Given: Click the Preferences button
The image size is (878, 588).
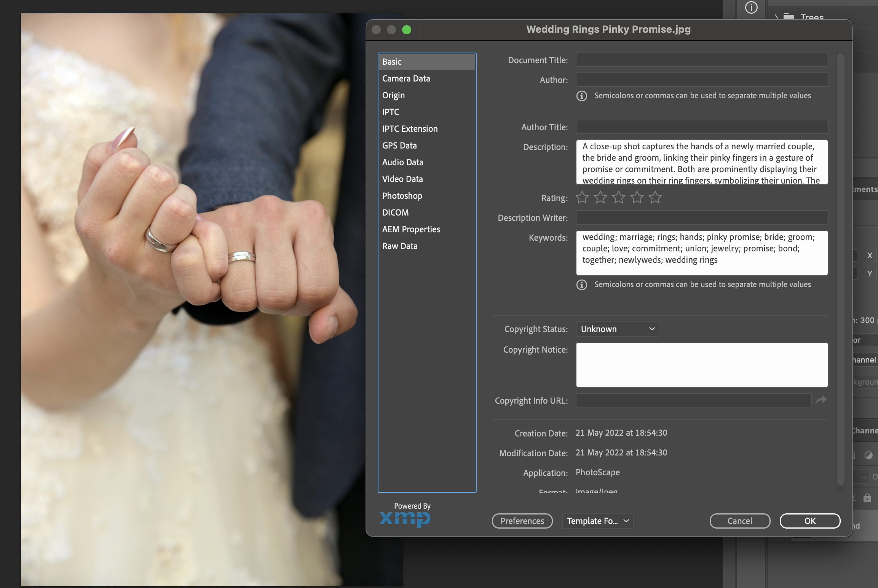Looking at the screenshot, I should pyautogui.click(x=522, y=521).
